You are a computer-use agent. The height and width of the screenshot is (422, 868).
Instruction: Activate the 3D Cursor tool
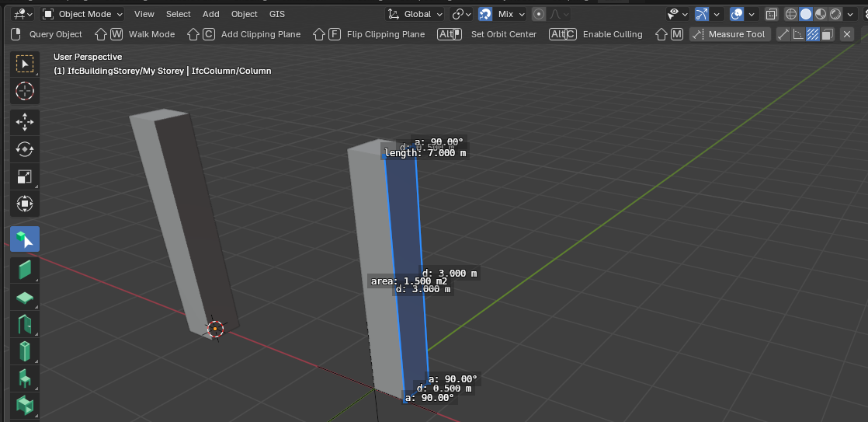[x=25, y=91]
